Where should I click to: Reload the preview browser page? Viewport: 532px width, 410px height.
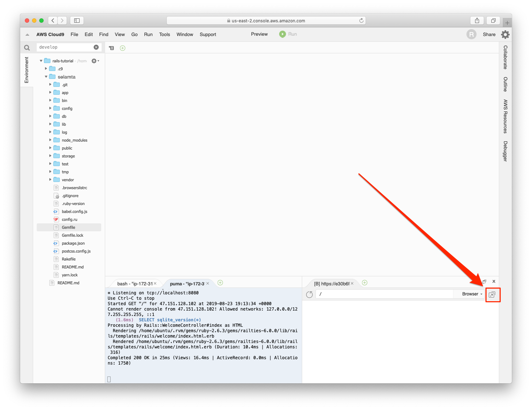(309, 294)
